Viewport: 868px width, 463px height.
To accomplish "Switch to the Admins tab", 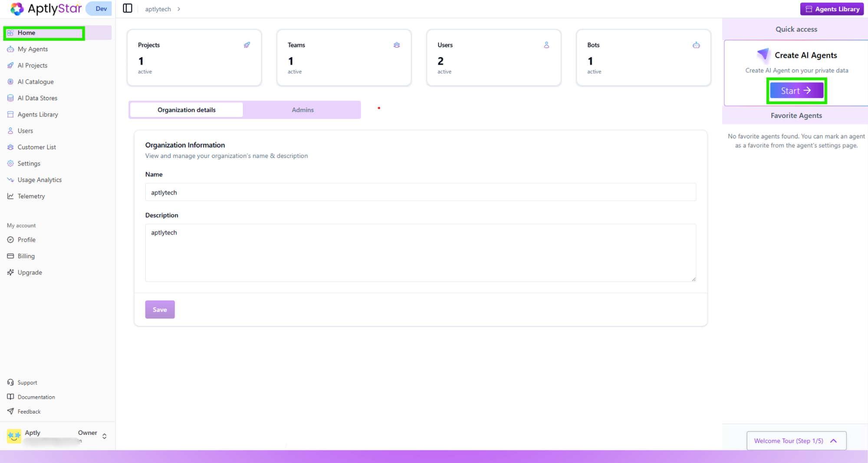I will 302,110.
